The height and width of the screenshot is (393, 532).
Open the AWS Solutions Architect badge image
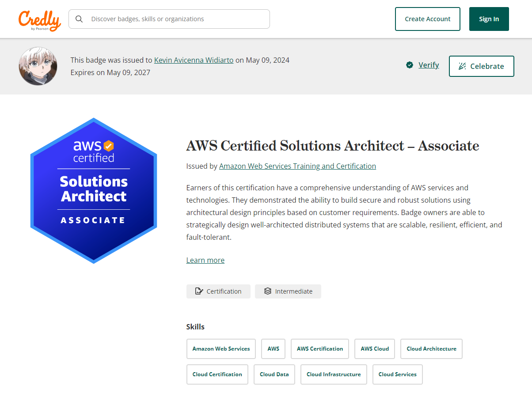pyautogui.click(x=94, y=191)
